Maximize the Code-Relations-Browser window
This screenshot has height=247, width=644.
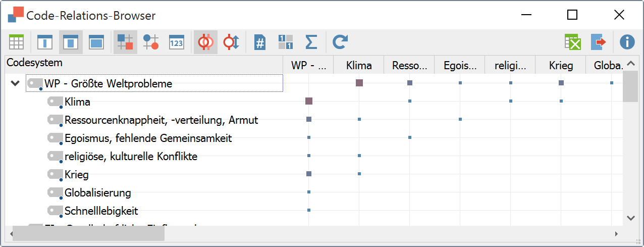572,15
